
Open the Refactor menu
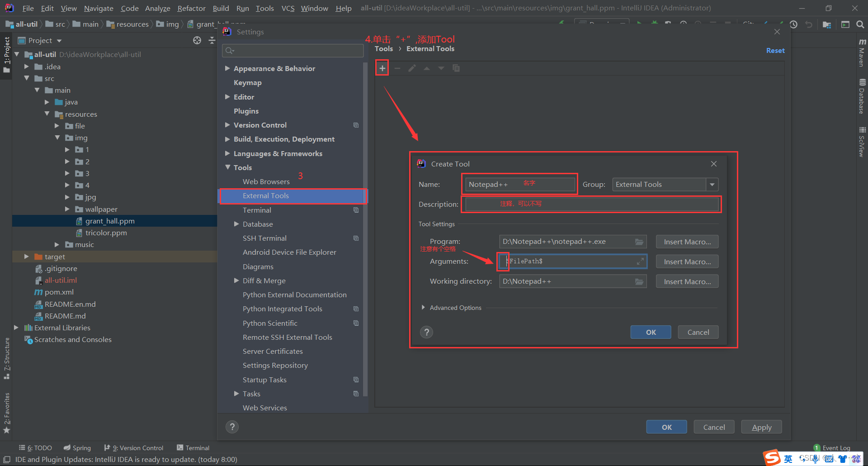tap(191, 8)
